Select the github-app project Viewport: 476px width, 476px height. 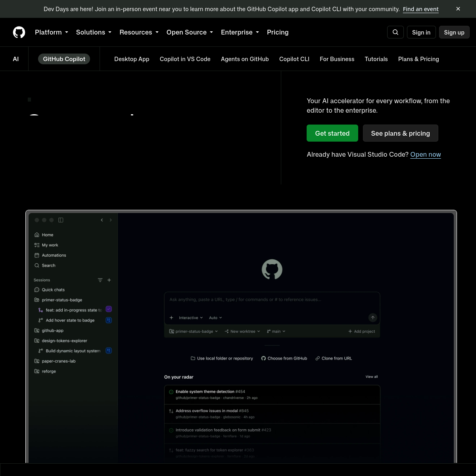click(x=52, y=330)
